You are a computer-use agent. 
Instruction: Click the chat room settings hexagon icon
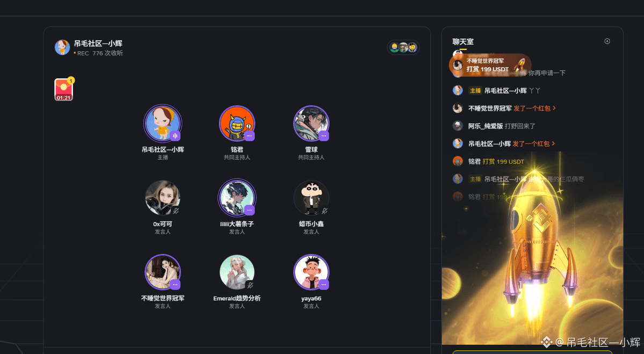(607, 41)
